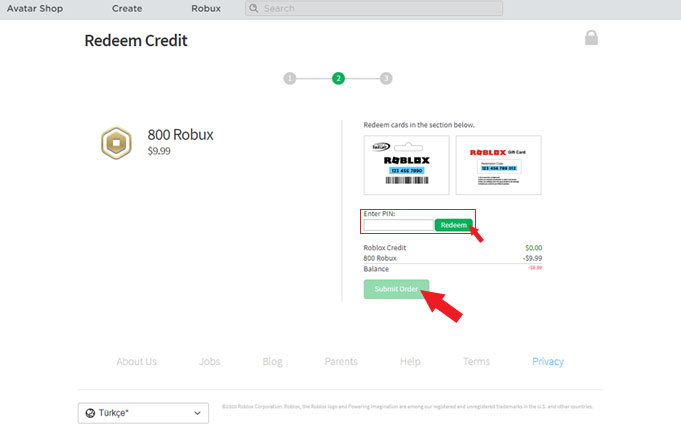Viewport: 681px width, 434px height.
Task: Click the globe icon beside Türkçe
Action: [x=90, y=413]
